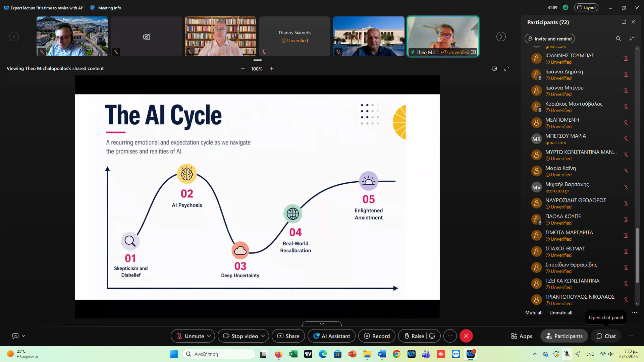
Task: Enter fullscreen for shared content
Action: 506,69
